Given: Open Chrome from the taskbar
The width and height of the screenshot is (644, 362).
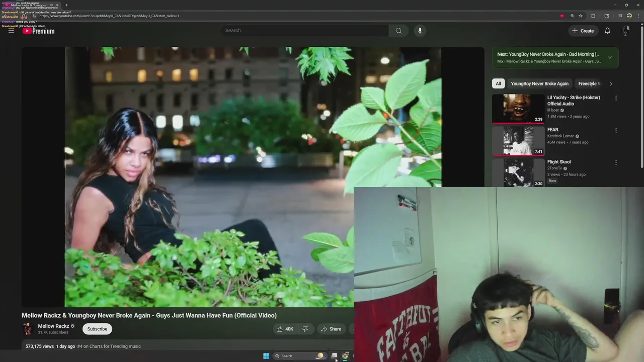Looking at the screenshot, I should point(345,356).
